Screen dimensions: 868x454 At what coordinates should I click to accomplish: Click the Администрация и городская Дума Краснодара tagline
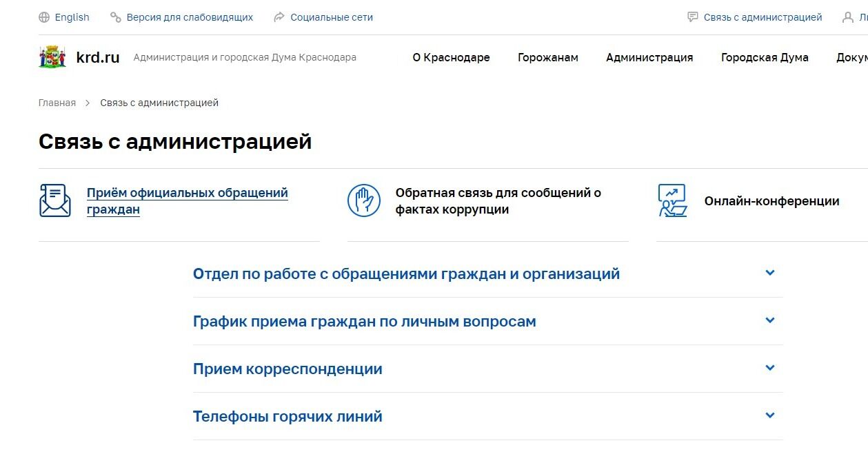coord(245,57)
